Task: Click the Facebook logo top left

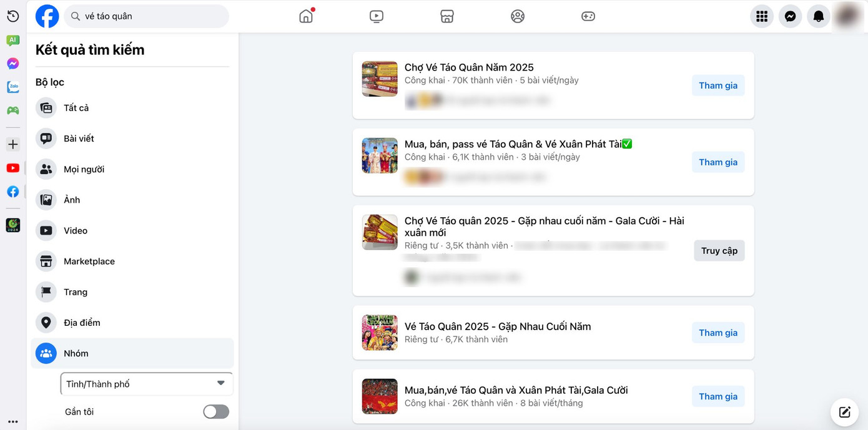Action: click(47, 16)
